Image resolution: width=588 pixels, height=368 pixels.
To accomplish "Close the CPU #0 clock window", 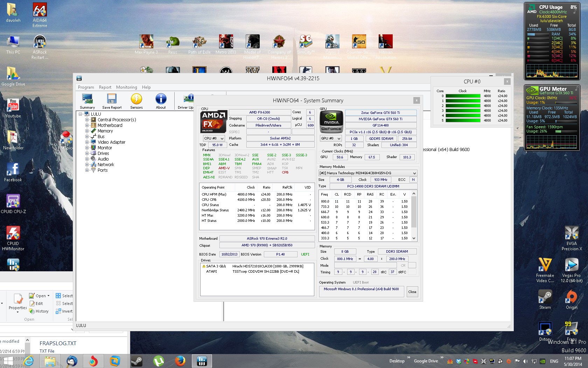I will click(507, 81).
